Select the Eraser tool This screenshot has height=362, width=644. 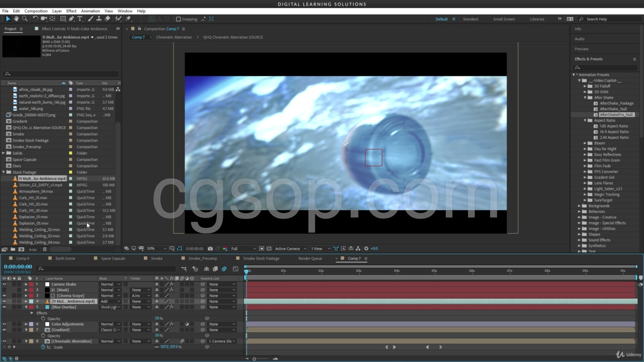tap(107, 19)
